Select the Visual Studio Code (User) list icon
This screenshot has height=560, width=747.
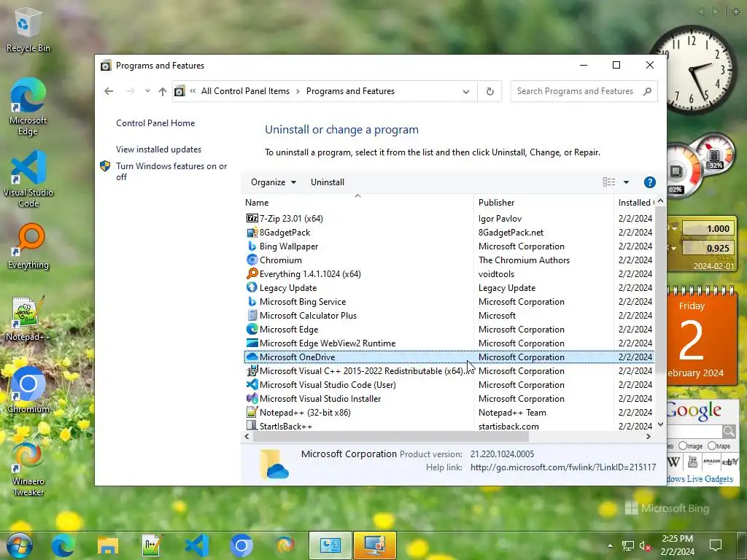pos(252,385)
